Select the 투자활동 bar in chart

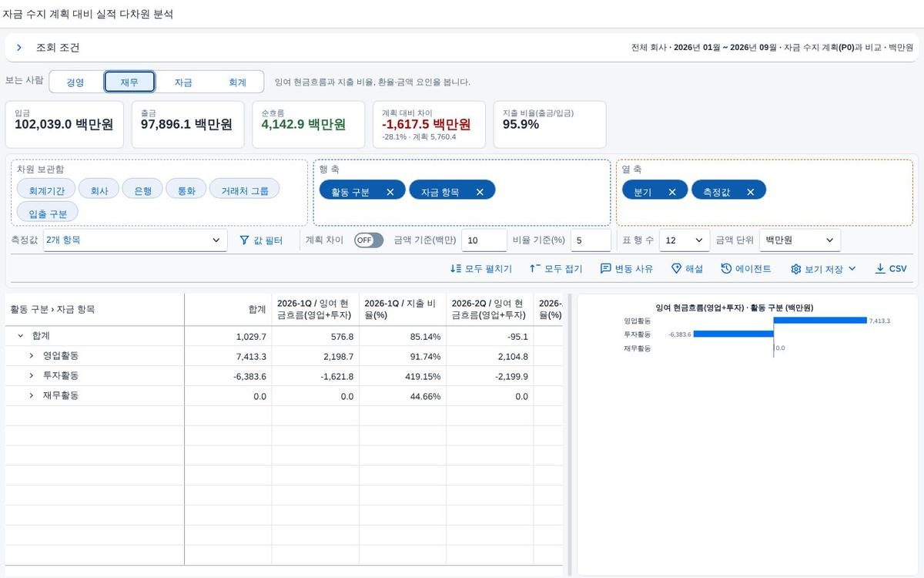point(733,334)
